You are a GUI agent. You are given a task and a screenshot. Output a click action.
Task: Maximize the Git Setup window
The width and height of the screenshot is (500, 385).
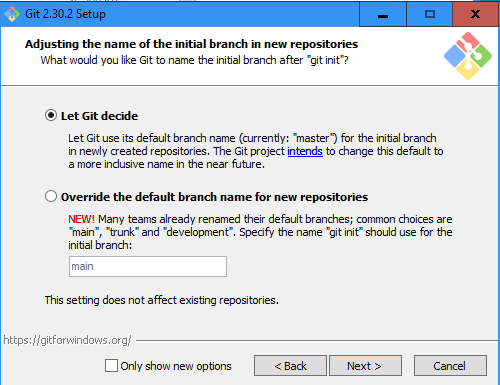pyautogui.click(x=430, y=14)
